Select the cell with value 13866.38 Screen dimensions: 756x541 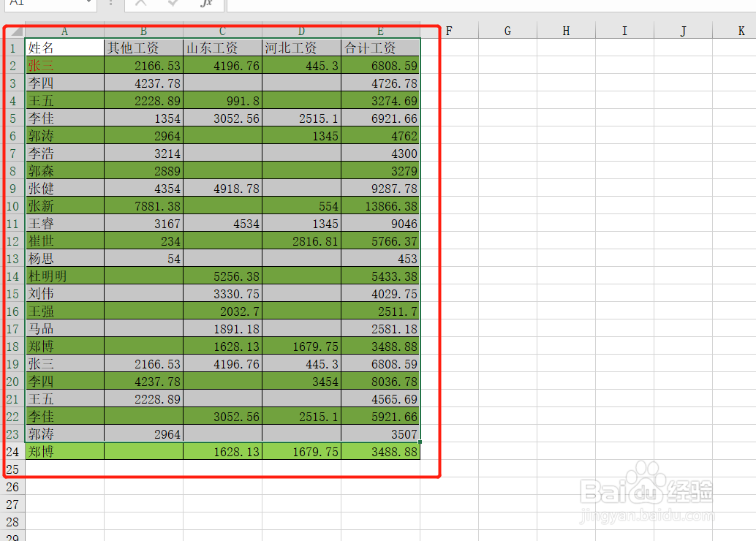click(x=380, y=206)
